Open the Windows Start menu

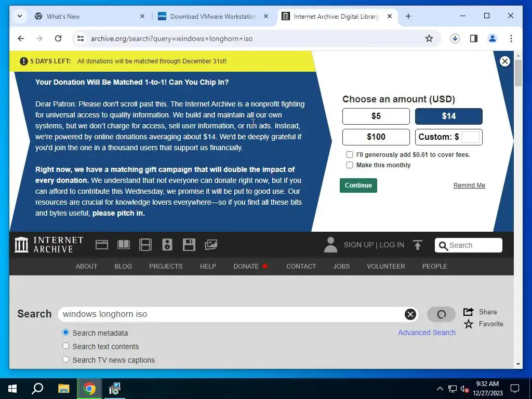12,389
